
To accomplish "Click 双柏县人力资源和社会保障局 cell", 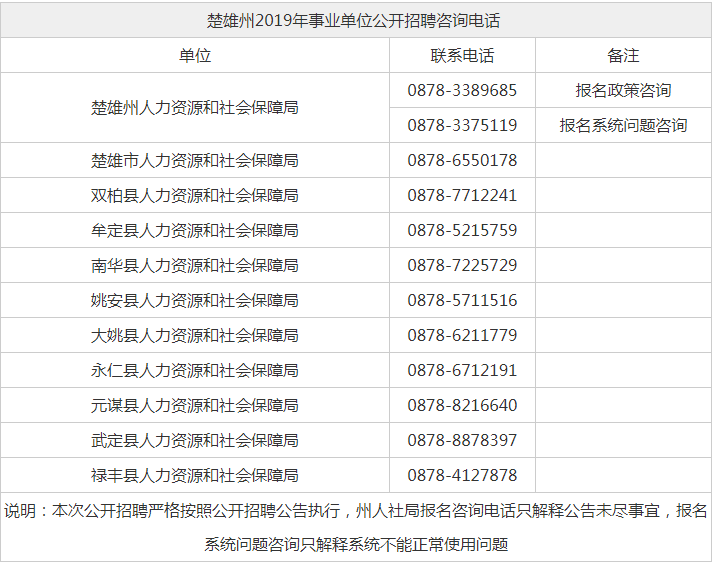I will point(195,195).
